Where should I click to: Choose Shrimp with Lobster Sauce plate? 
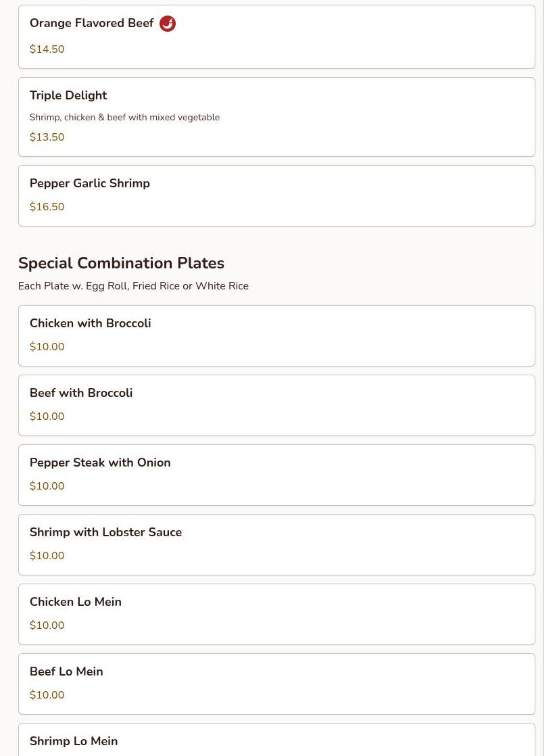click(x=276, y=545)
